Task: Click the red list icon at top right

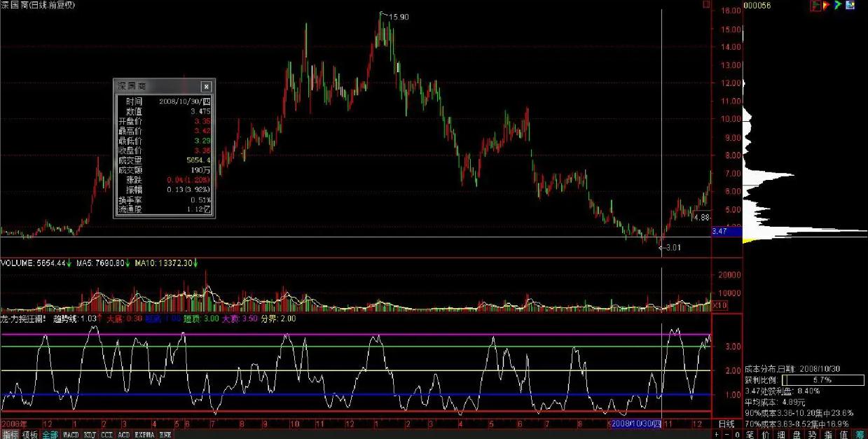Action: coord(816,5)
